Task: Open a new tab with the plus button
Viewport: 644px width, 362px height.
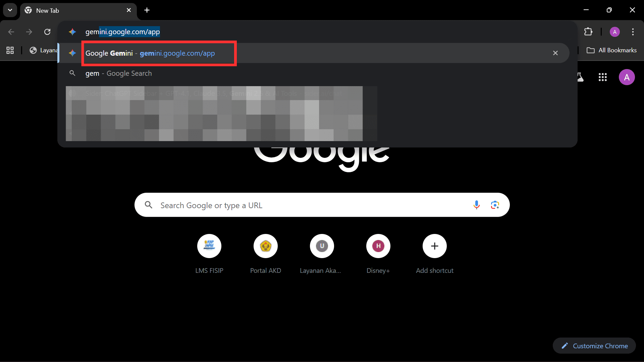Action: (147, 10)
